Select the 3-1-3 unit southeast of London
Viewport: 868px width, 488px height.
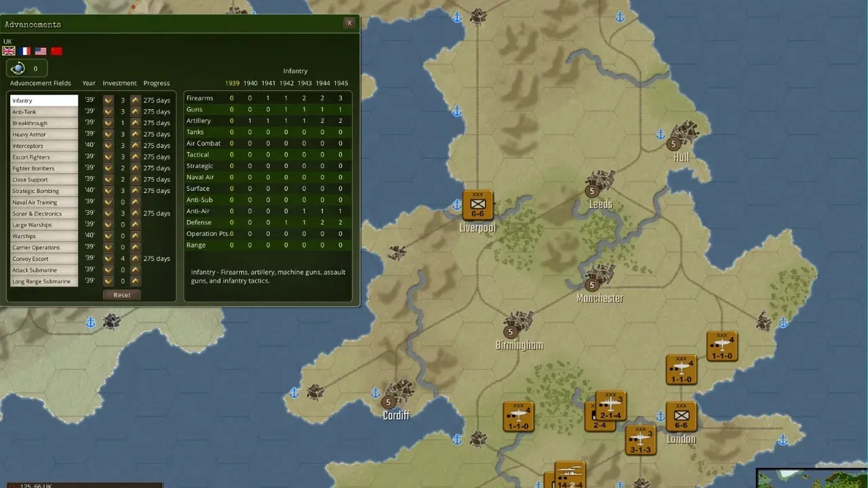pyautogui.click(x=640, y=439)
